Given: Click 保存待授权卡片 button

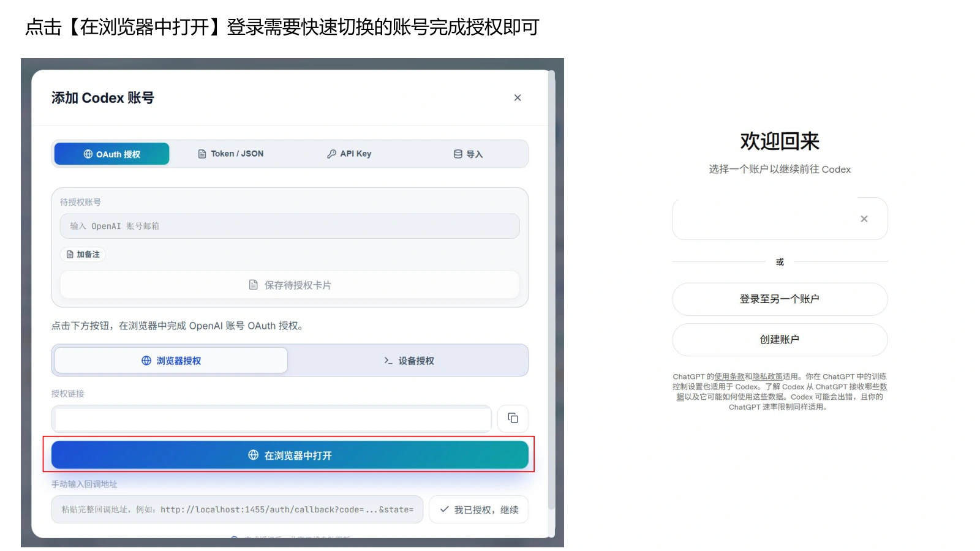Looking at the screenshot, I should tap(290, 285).
